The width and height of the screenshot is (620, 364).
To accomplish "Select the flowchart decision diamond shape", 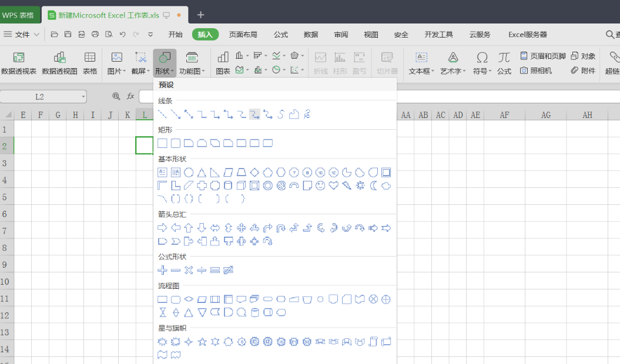I will pos(189,299).
